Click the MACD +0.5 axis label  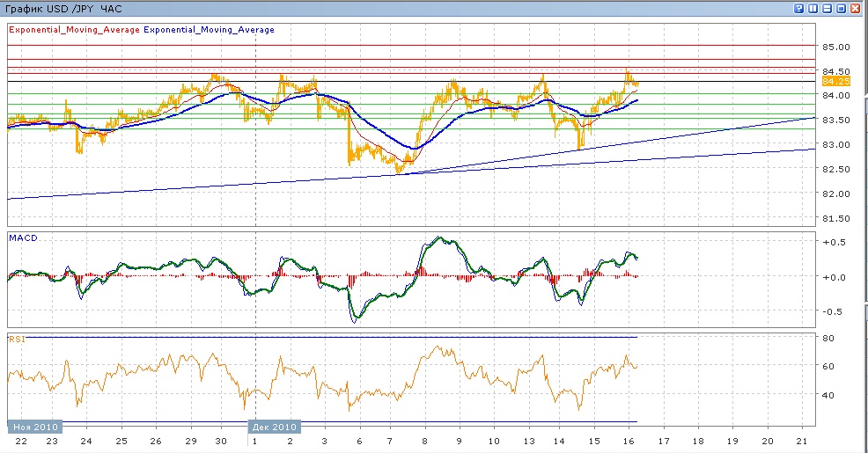(x=833, y=243)
